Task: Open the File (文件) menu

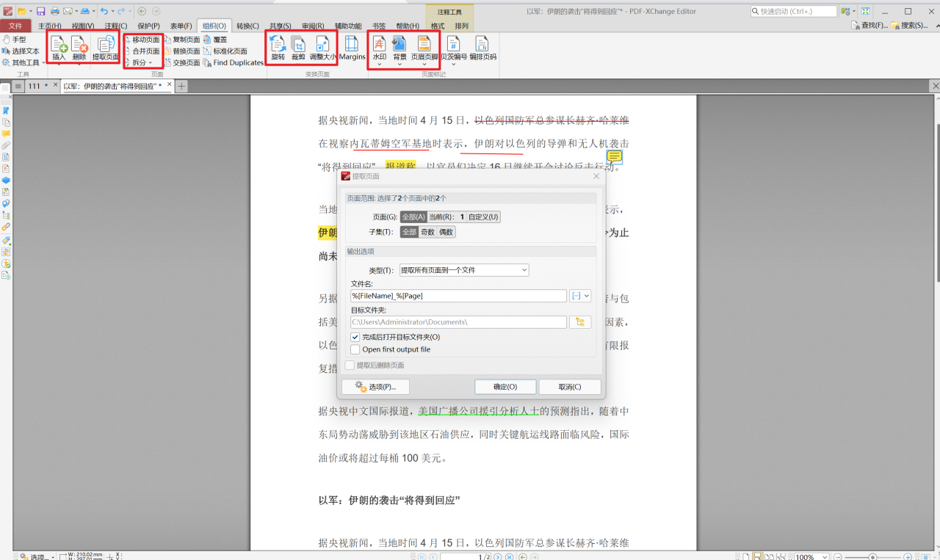Action: point(15,26)
